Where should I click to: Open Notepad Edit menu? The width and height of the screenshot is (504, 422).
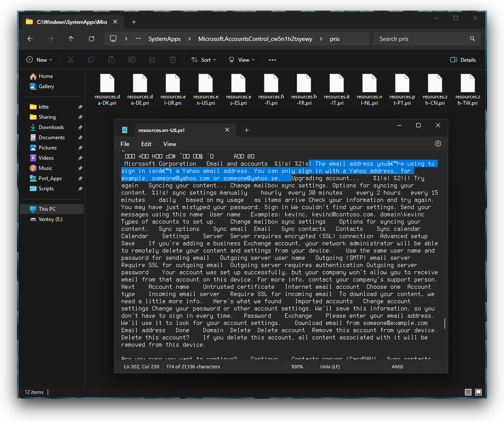146,144
